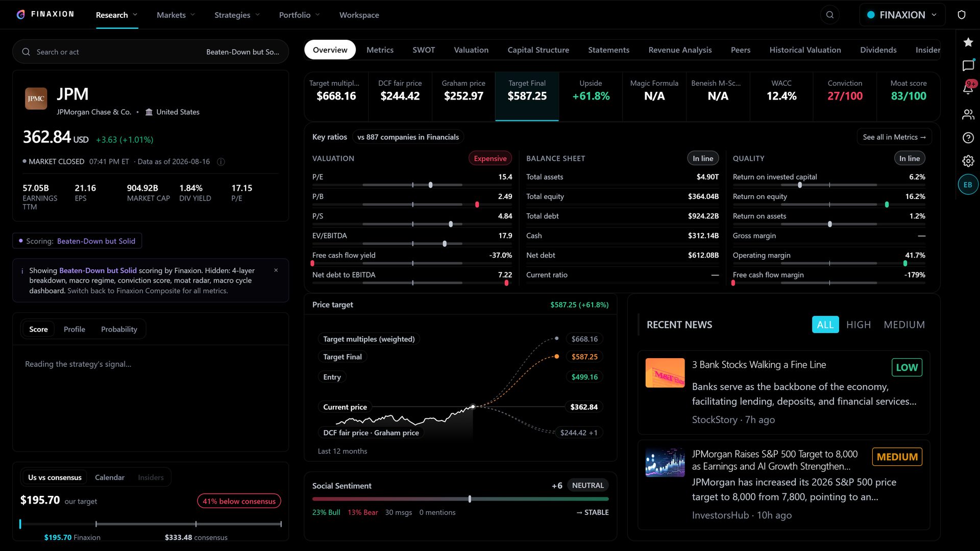Select the Target Final card
Viewport: 980px width, 551px height.
527,96
